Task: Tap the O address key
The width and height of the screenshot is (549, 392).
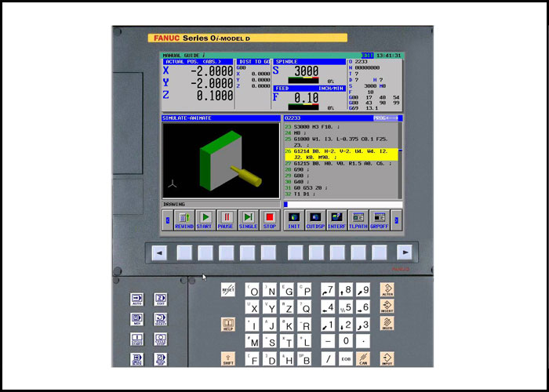Action: coord(252,290)
